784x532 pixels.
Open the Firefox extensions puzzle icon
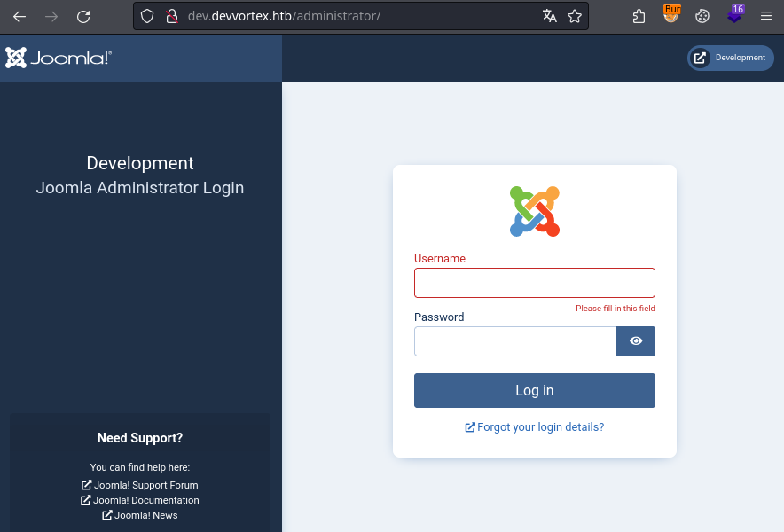click(639, 16)
